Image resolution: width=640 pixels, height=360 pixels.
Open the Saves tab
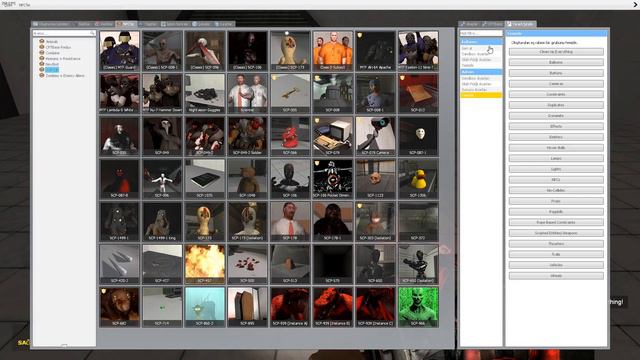click(x=224, y=24)
